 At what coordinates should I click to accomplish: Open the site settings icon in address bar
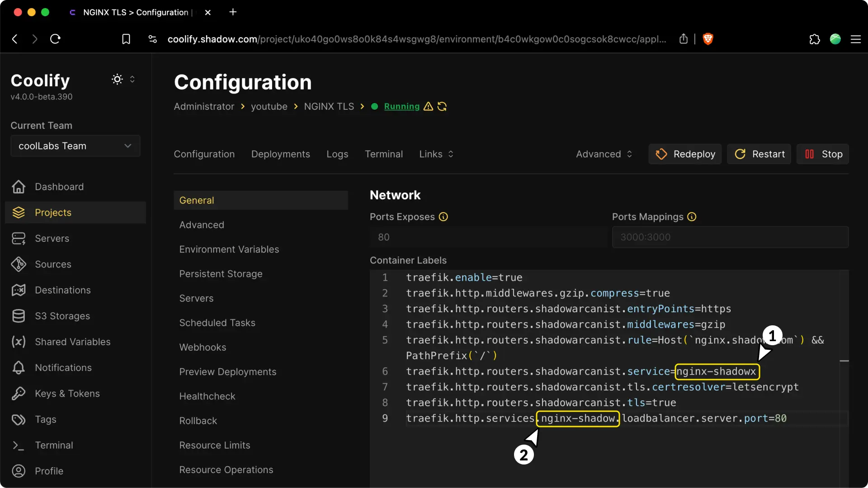click(153, 39)
